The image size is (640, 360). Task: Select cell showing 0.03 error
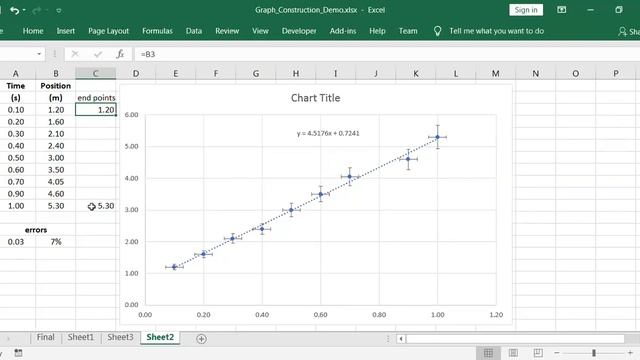point(16,242)
